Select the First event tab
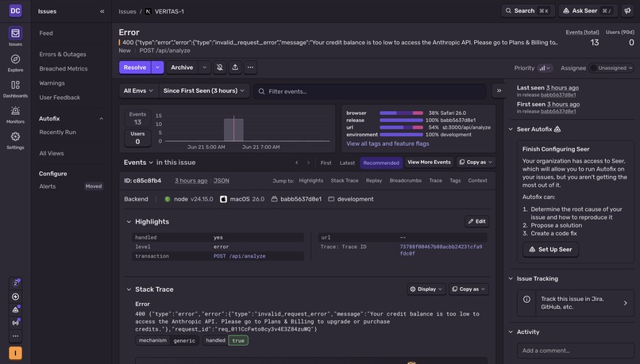640x364 pixels. 326,163
